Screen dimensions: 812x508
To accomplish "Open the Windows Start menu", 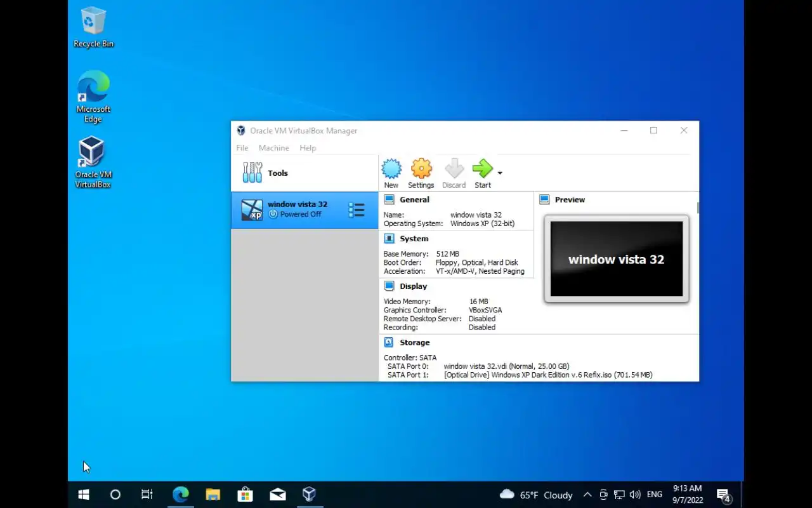I will (x=83, y=495).
